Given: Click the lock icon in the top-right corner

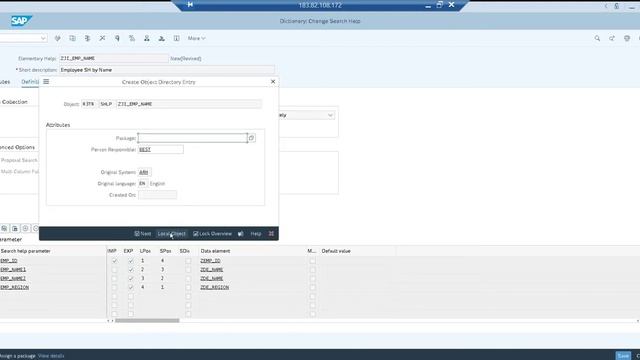Looking at the screenshot, I should pyautogui.click(x=617, y=6).
